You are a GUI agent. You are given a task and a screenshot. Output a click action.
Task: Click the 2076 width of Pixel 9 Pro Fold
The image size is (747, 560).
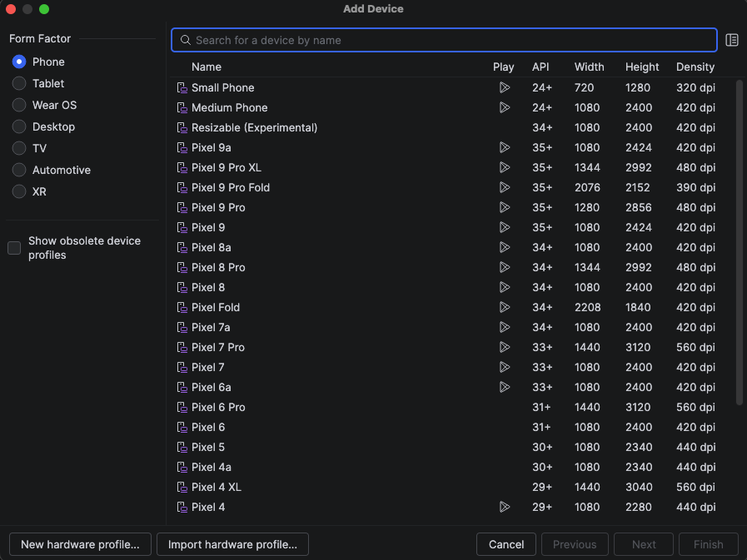click(587, 187)
